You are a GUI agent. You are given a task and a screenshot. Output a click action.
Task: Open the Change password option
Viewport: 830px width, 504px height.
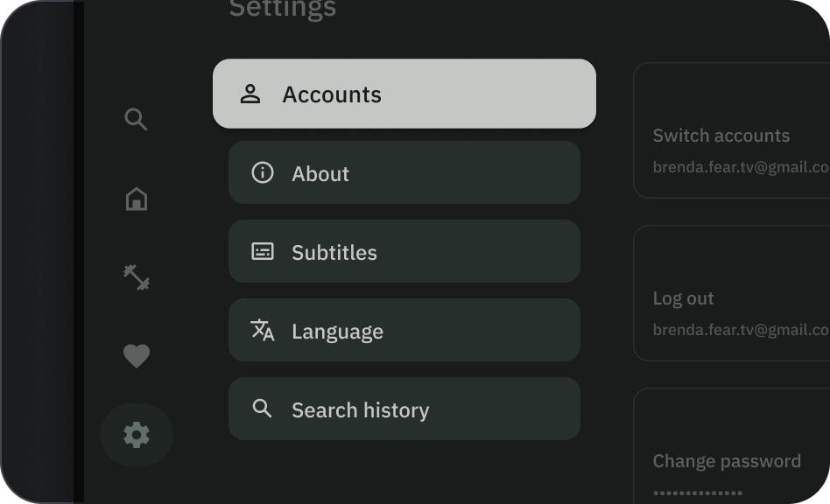click(x=727, y=461)
